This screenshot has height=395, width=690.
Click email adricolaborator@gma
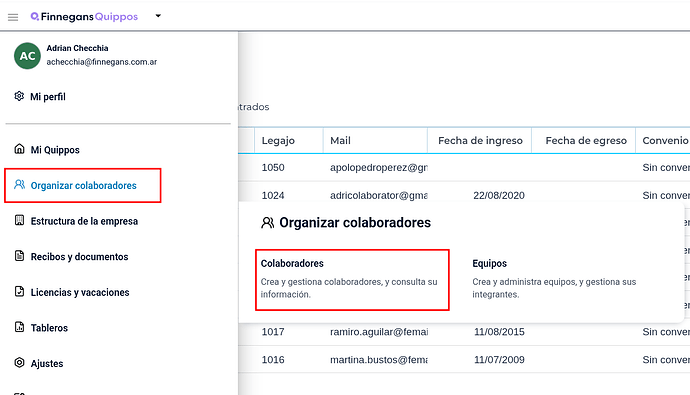(378, 195)
